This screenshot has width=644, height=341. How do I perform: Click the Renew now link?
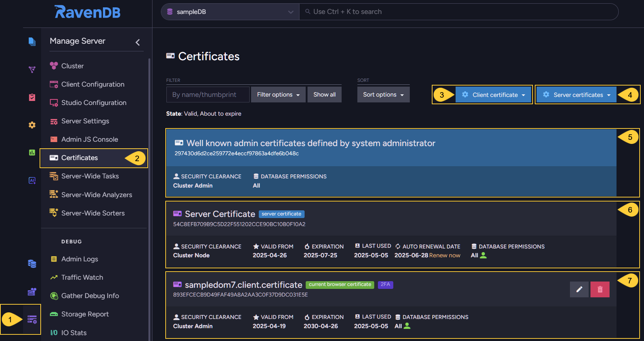click(445, 255)
